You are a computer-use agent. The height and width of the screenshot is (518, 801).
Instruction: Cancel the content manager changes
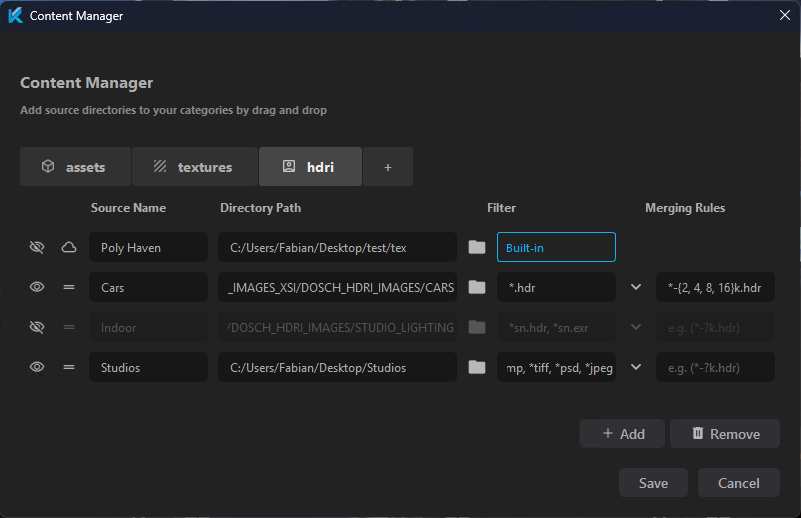(x=739, y=483)
